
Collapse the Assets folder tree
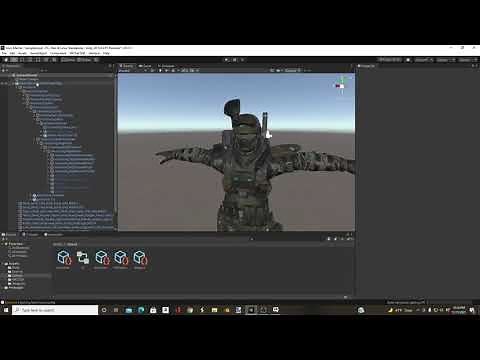pyautogui.click(x=2, y=264)
